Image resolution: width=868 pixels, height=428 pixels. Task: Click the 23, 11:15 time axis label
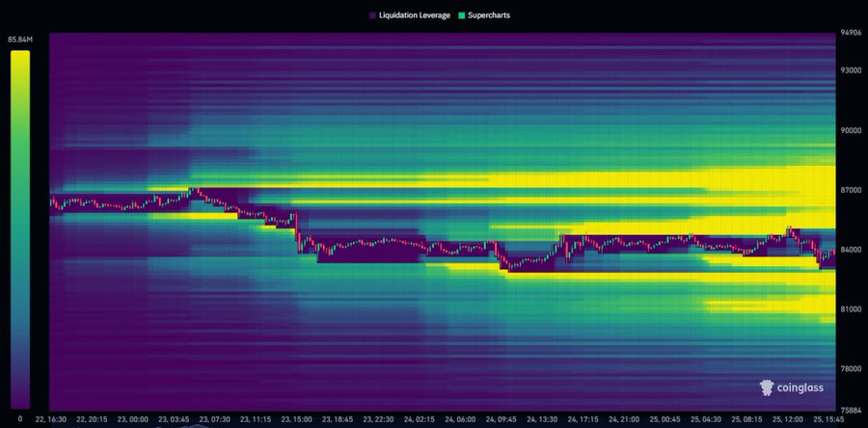tap(257, 419)
